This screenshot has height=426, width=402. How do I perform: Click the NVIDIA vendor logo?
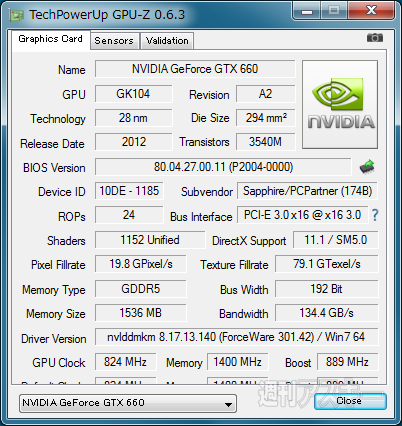tap(340, 104)
